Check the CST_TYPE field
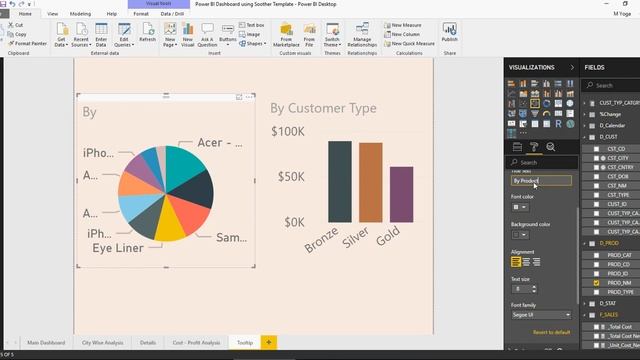Viewport: 640px width, 360px height. pyautogui.click(x=596, y=195)
